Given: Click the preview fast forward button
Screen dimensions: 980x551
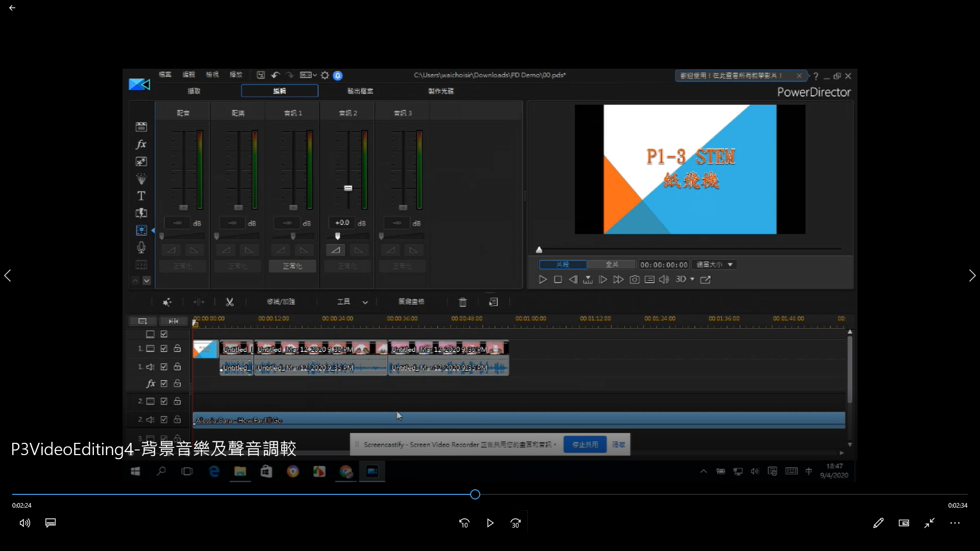Looking at the screenshot, I should [618, 280].
